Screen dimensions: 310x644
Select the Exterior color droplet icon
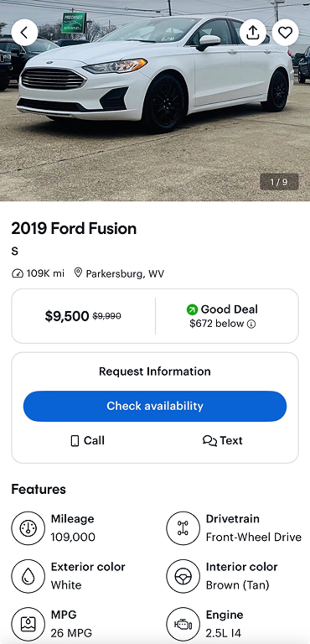click(x=28, y=576)
